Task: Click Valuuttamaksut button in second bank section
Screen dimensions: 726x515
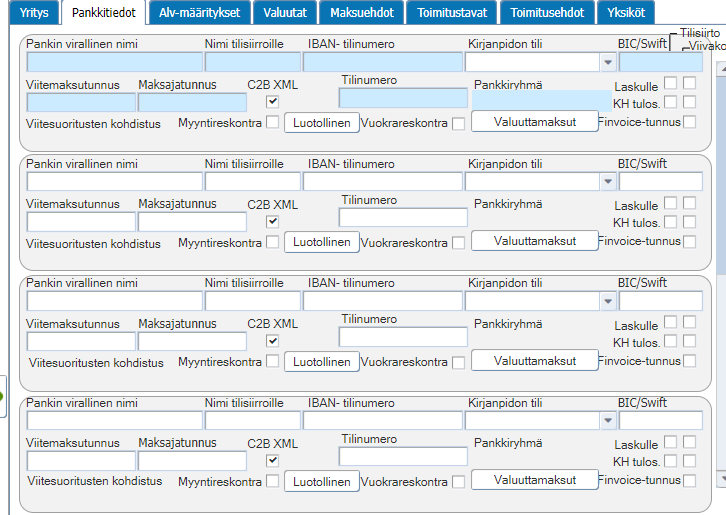Action: [535, 241]
